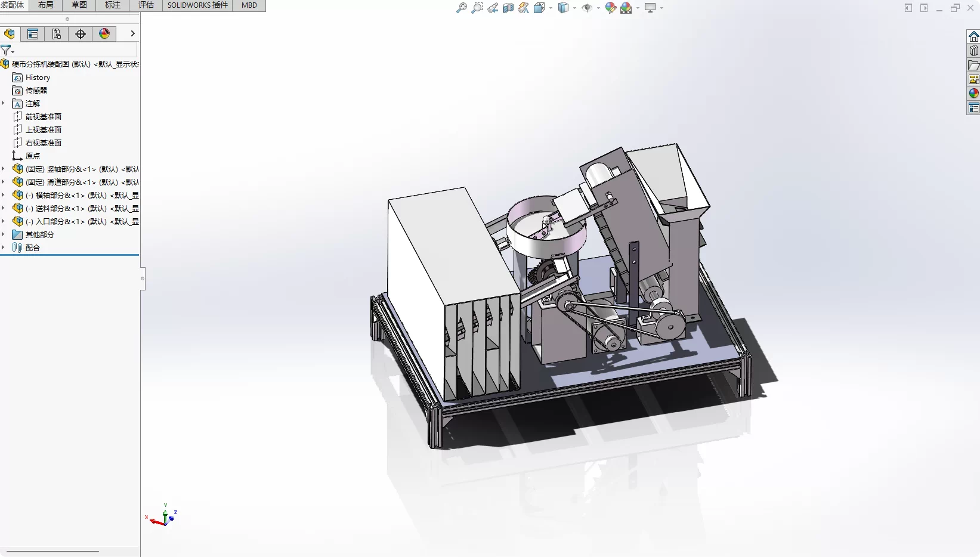Click the View Settings monitor icon

tap(650, 8)
